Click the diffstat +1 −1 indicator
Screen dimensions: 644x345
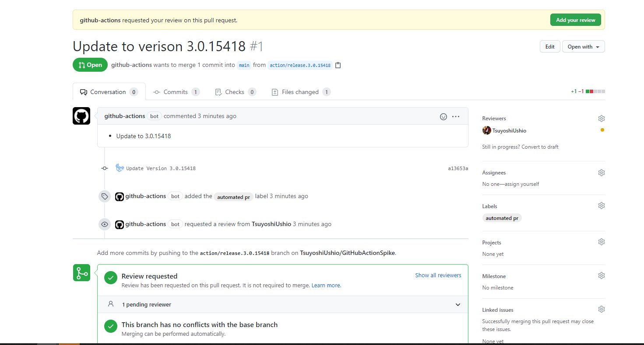(x=588, y=91)
